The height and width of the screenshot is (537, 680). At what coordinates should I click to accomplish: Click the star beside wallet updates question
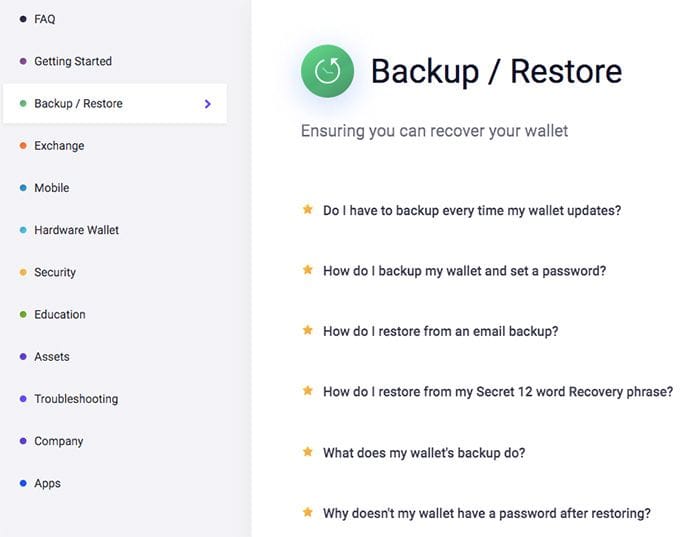coord(308,210)
